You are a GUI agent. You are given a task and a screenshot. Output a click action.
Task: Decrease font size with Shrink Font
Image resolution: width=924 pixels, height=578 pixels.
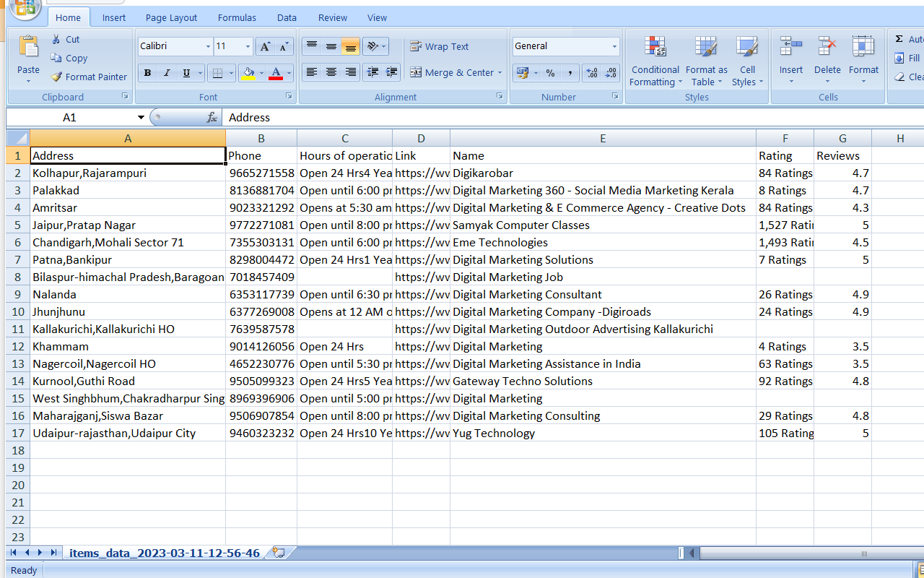(x=284, y=46)
